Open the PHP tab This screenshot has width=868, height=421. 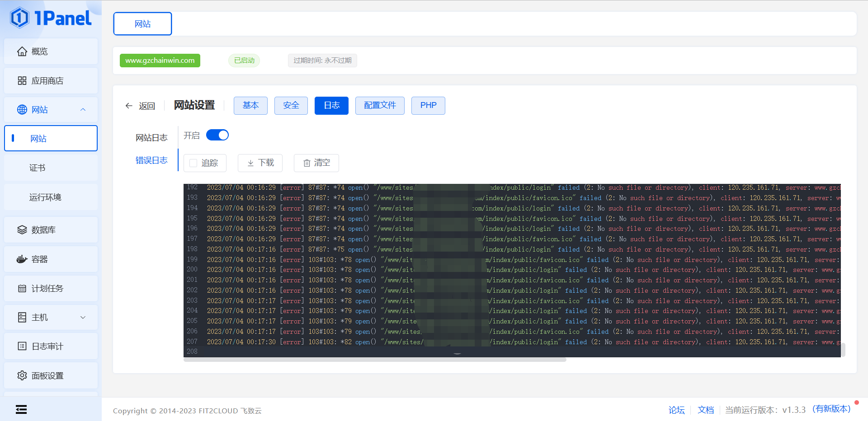pos(428,106)
